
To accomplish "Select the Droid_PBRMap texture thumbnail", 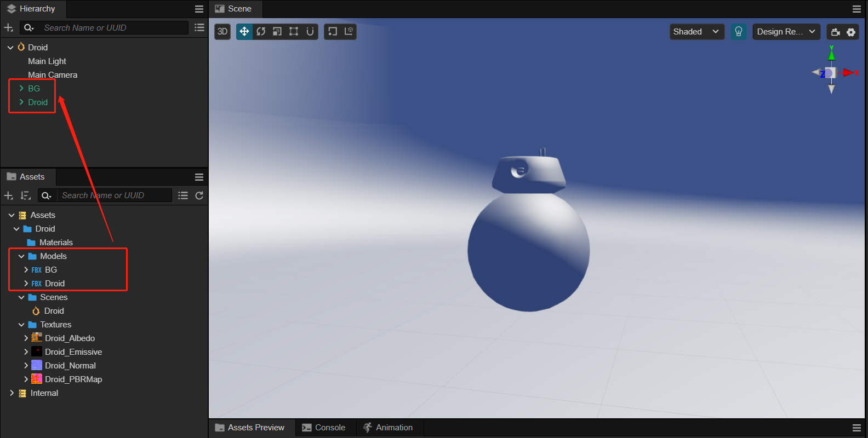I will (x=37, y=379).
